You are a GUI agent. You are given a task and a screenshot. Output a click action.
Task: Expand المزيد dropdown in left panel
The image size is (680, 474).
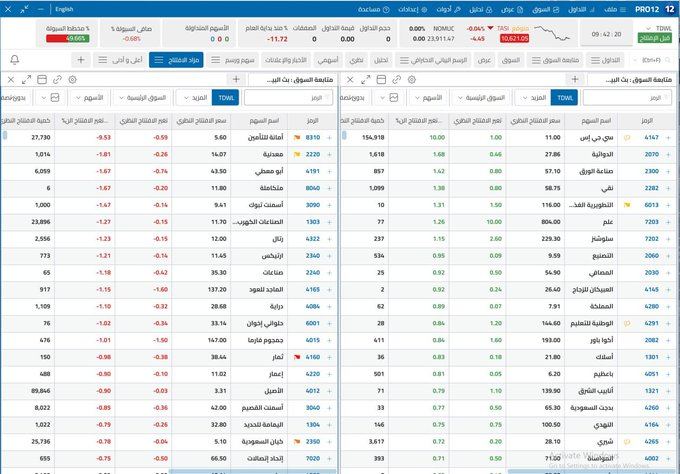click(x=195, y=98)
